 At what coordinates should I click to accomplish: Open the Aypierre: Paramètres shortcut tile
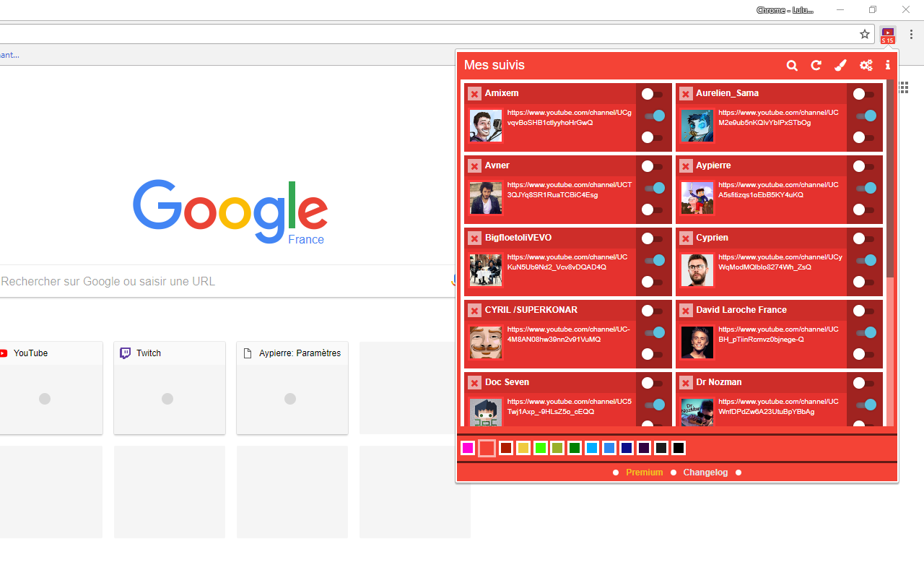point(292,388)
